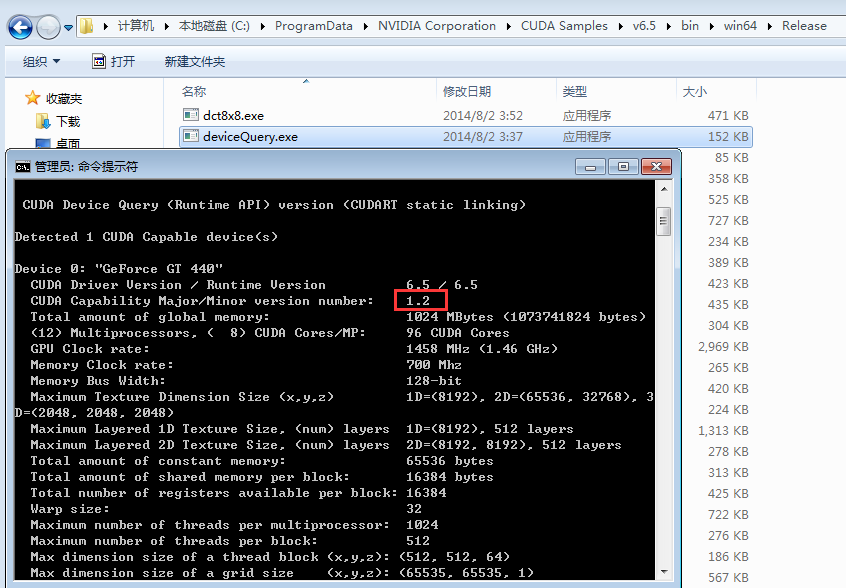Click the folder icon in address bar
This screenshot has width=846, height=588.
[x=86, y=26]
